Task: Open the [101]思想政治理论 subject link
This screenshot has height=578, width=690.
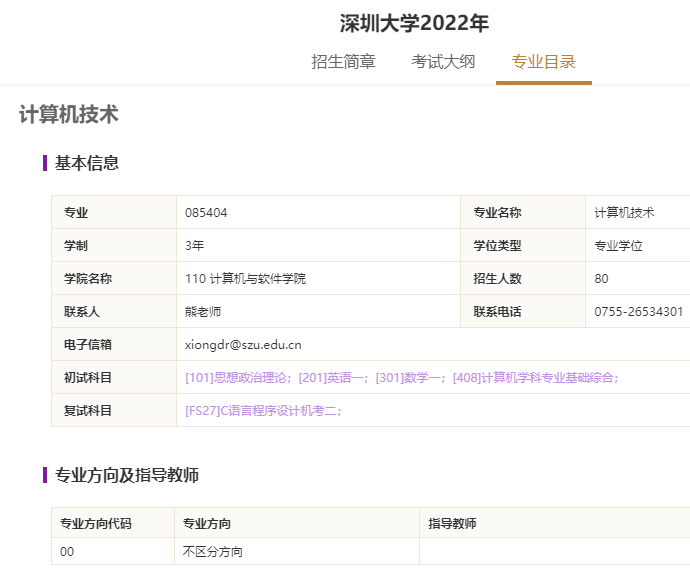Action: pyautogui.click(x=236, y=378)
